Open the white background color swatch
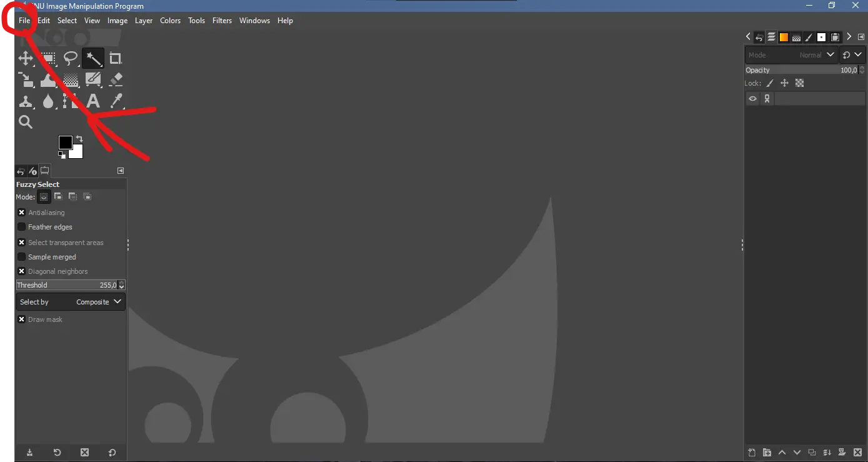The image size is (868, 462). click(x=77, y=153)
